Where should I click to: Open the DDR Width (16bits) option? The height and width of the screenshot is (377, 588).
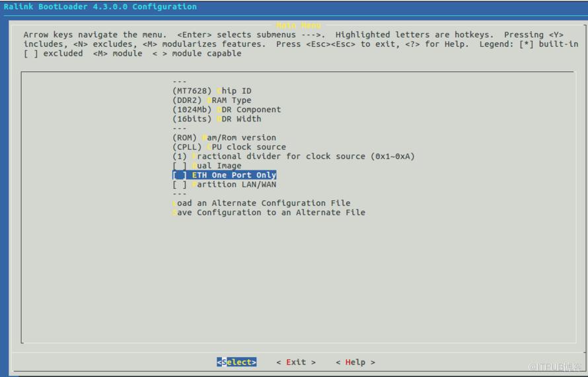[x=217, y=119]
